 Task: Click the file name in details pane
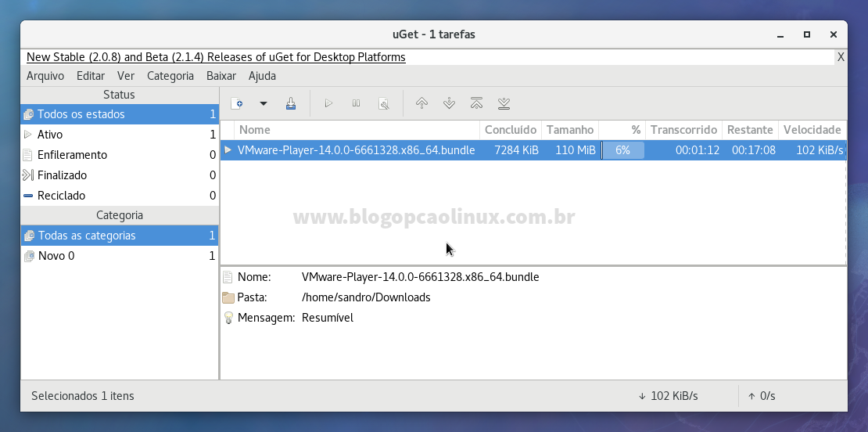click(x=420, y=277)
